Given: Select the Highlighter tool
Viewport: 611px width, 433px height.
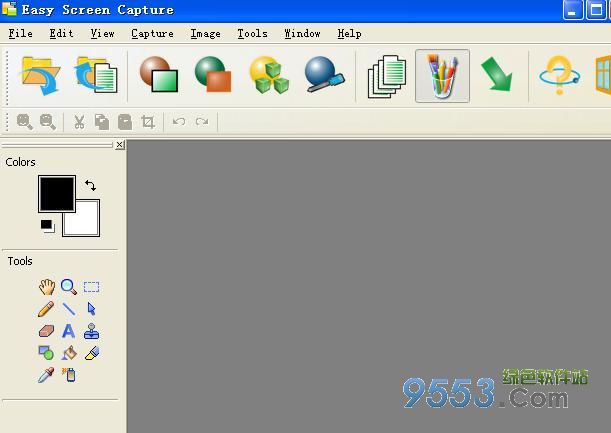Looking at the screenshot, I should pyautogui.click(x=92, y=353).
